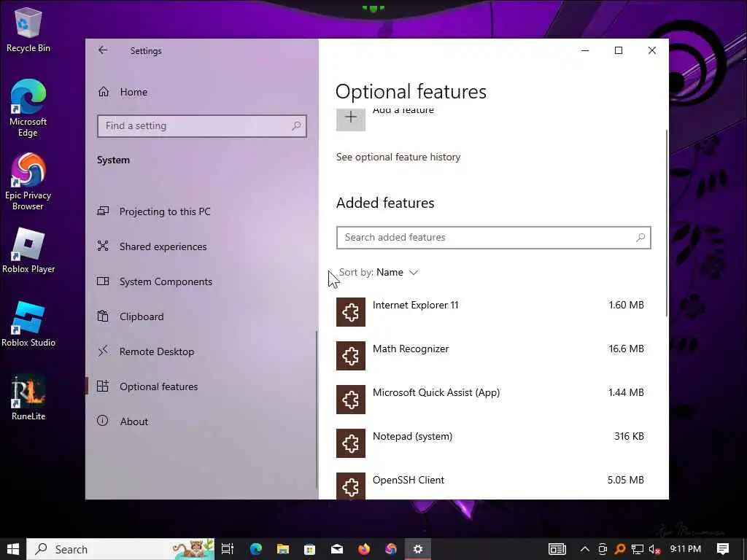Select the Roblox Player desktop shortcut
Image resolution: width=747 pixels, height=560 pixels.
28,251
